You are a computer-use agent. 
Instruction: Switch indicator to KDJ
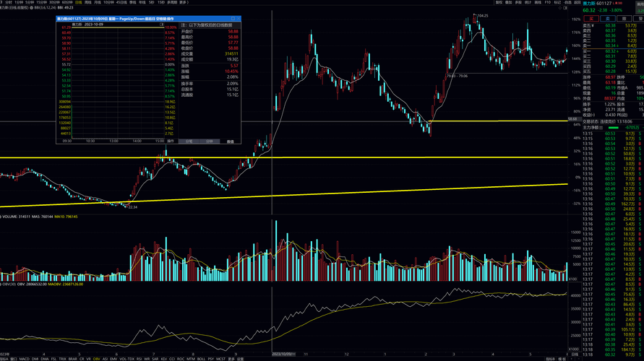163,359
